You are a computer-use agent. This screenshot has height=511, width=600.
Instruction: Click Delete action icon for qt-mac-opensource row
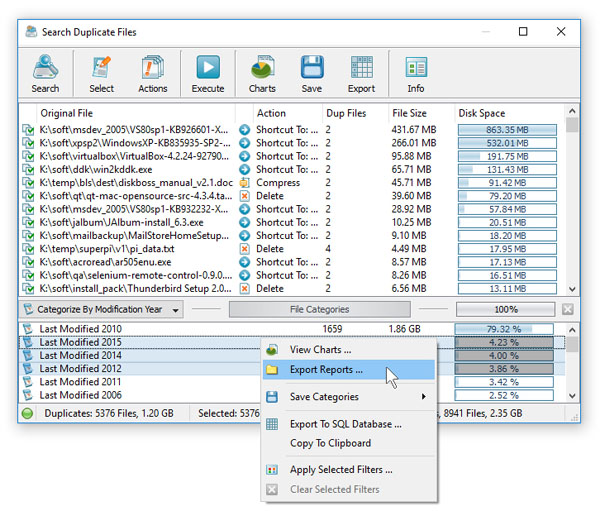tap(245, 196)
